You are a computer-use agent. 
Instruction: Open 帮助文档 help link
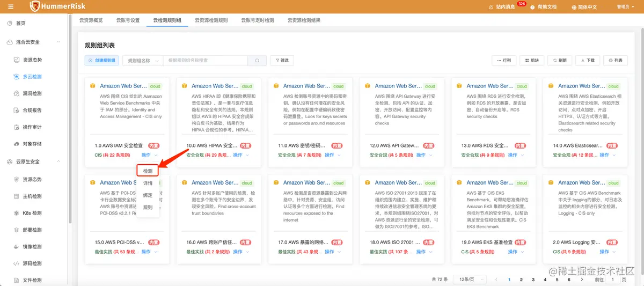pos(543,7)
